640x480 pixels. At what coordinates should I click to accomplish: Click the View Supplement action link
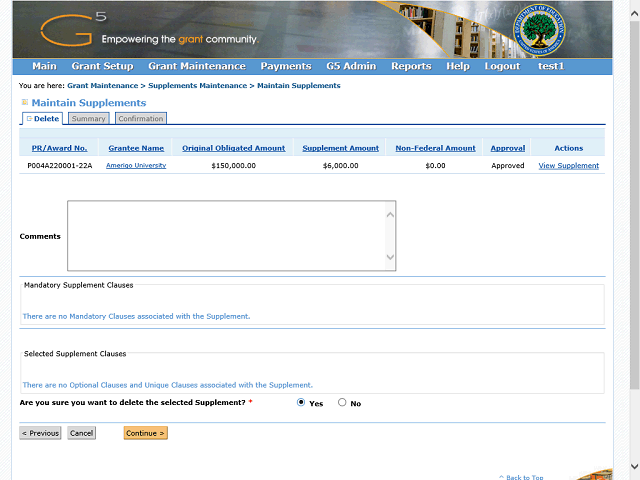click(x=569, y=166)
